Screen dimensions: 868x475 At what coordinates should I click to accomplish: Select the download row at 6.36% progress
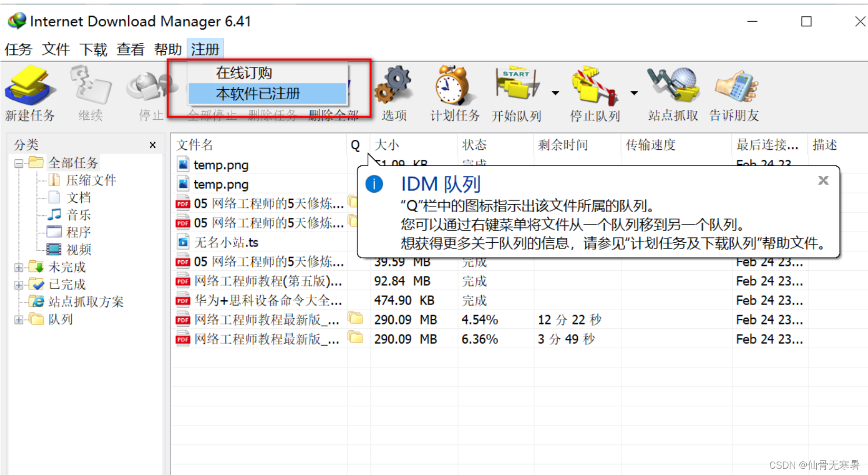click(x=519, y=339)
